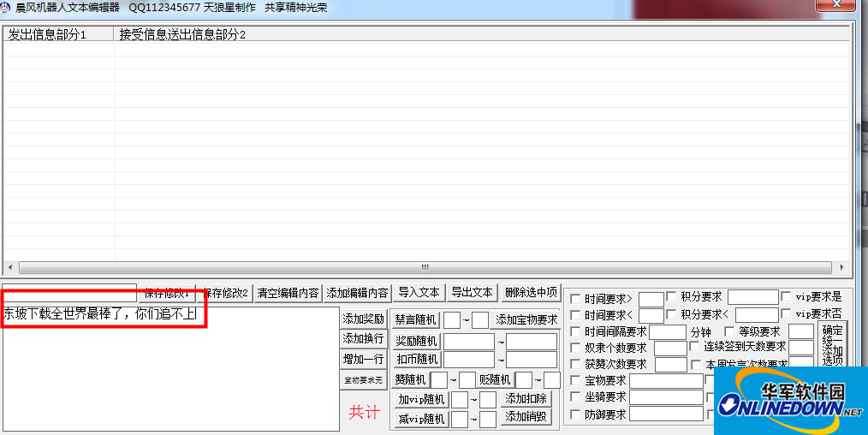Click in the text area containing 东坡下载全世界最棒了
The height and width of the screenshot is (435, 868).
tap(170, 368)
